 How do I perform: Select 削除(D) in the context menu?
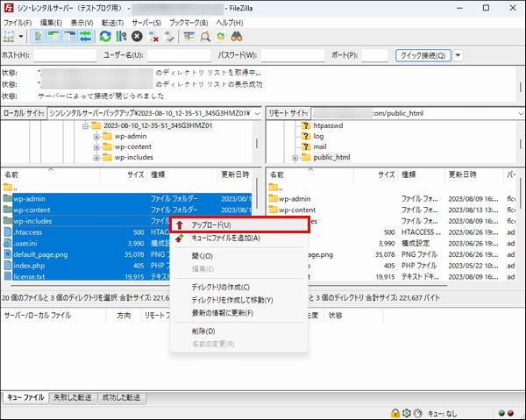coord(238,331)
